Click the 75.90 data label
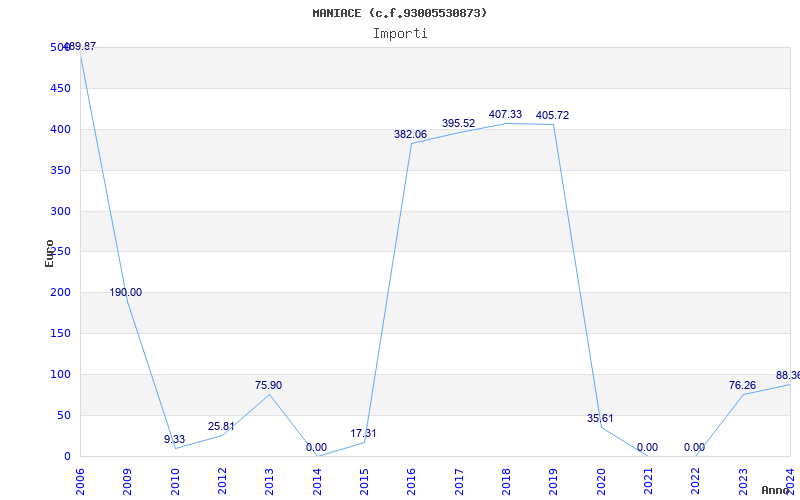This screenshot has height=500, width=800. pyautogui.click(x=268, y=385)
